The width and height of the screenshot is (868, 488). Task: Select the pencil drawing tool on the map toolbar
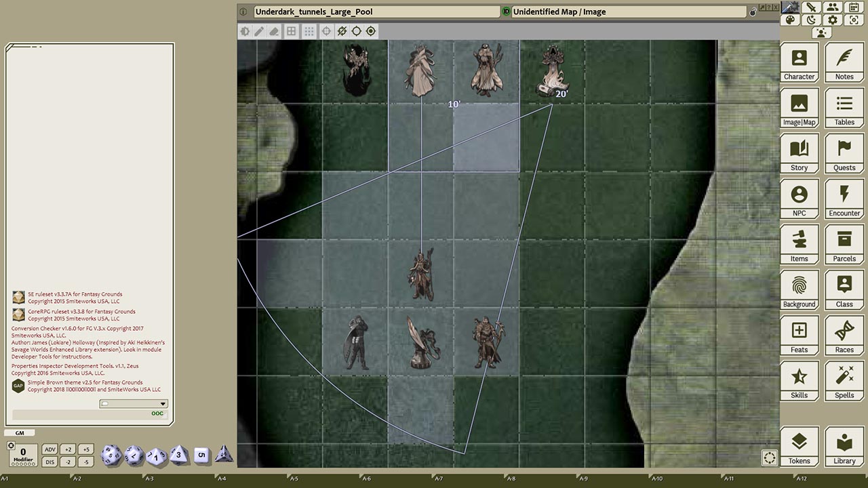(x=259, y=31)
